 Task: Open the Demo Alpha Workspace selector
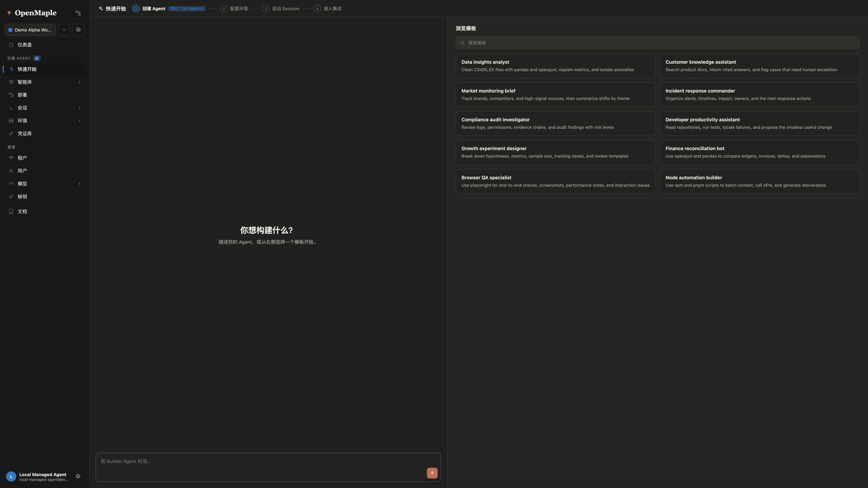[x=30, y=30]
